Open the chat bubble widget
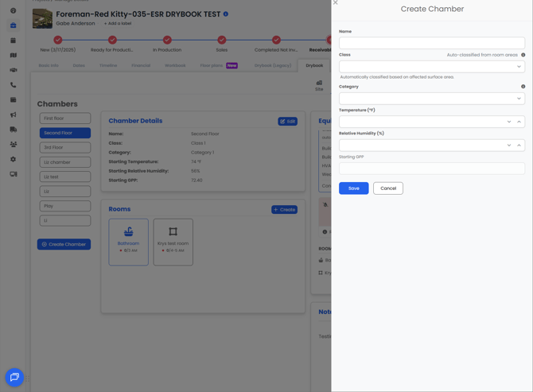Viewport: 533px width, 392px height. 14,377
